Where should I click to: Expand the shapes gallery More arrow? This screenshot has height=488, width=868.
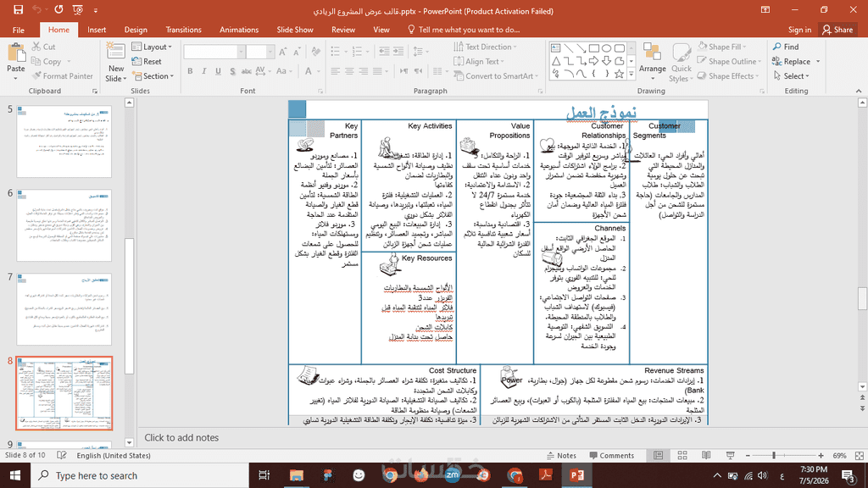[x=631, y=75]
